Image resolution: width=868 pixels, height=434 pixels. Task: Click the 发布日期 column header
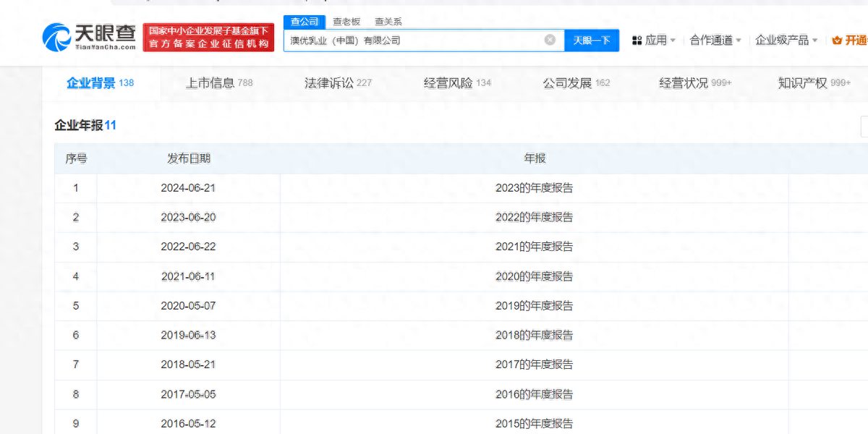(x=188, y=158)
